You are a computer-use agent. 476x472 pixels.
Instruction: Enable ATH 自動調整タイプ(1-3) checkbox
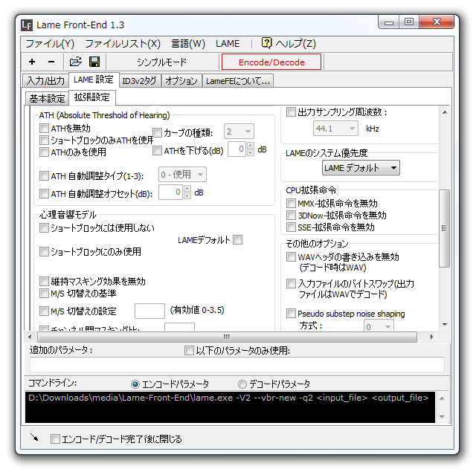(44, 175)
